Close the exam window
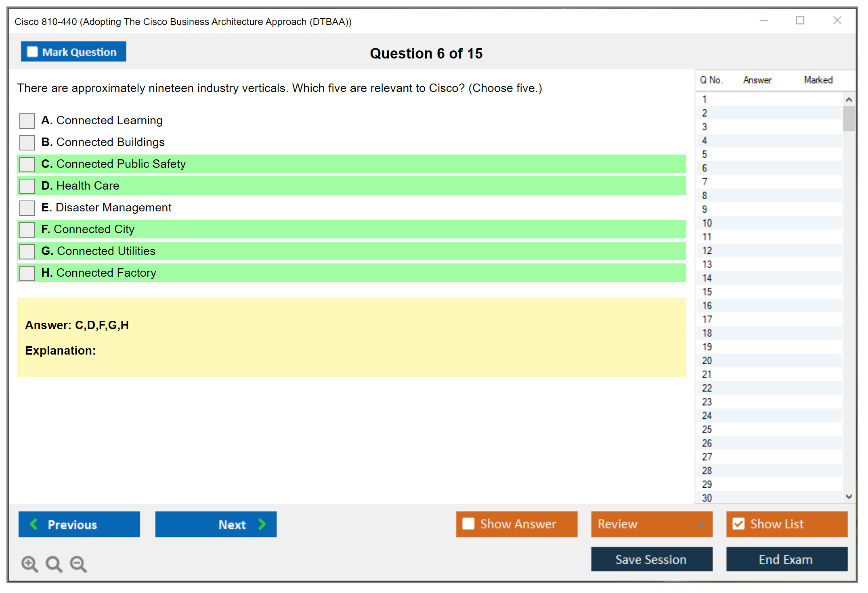 click(837, 21)
